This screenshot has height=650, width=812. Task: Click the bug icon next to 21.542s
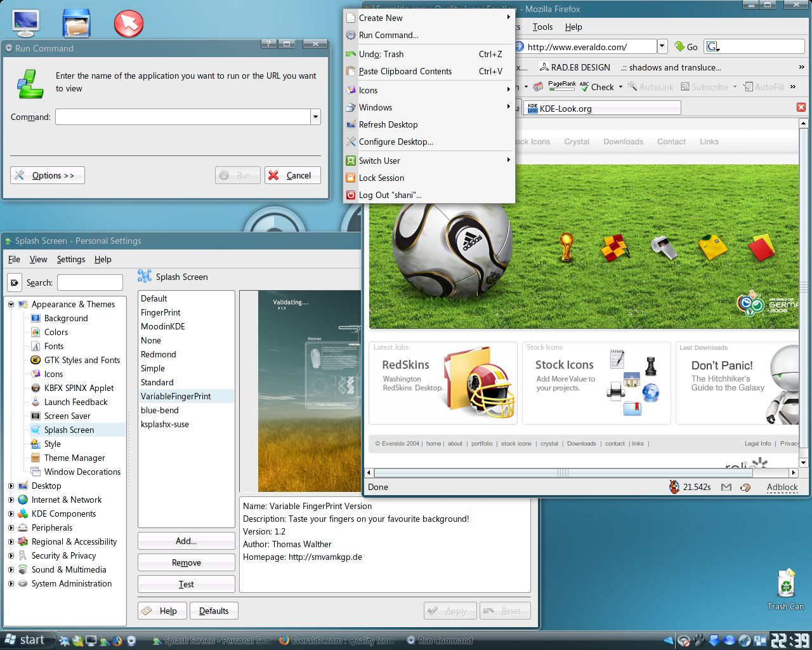coord(674,487)
